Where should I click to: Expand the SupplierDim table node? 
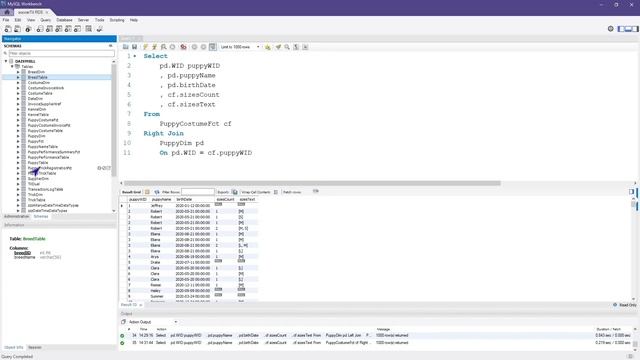[x=18, y=179]
